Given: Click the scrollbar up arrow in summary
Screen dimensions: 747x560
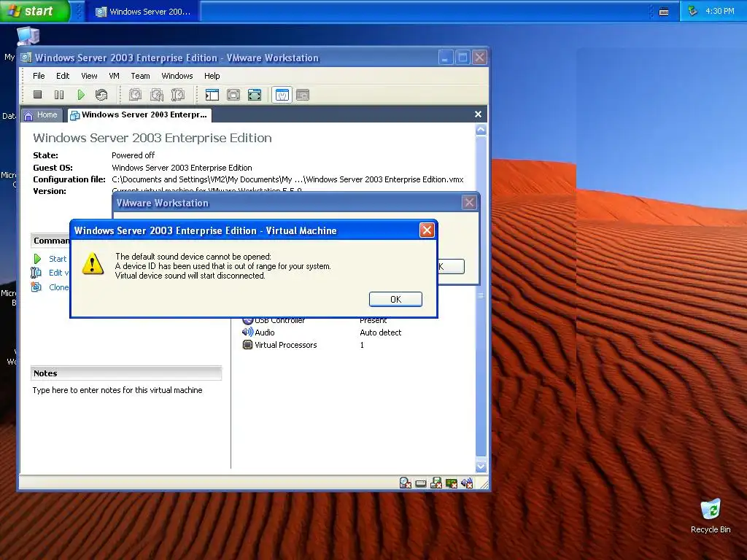Looking at the screenshot, I should coord(481,130).
